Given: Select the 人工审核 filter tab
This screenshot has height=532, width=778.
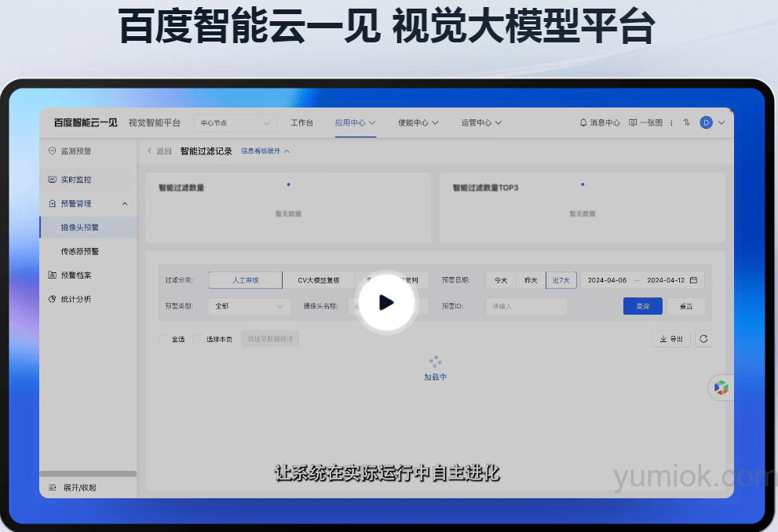Looking at the screenshot, I should [x=246, y=280].
